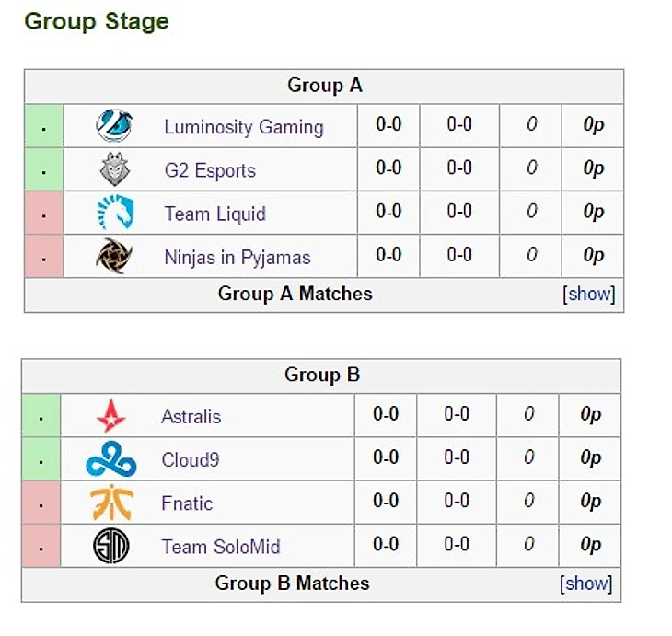This screenshot has height=636, width=672.
Task: Click green placement cell beside Luminosity Gaming
Action: point(43,127)
